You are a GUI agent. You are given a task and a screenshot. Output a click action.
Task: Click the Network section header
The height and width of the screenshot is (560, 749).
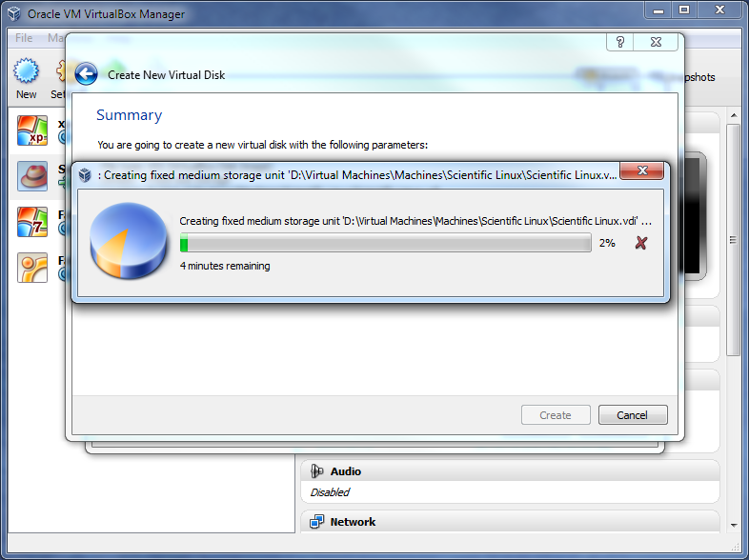(510, 522)
